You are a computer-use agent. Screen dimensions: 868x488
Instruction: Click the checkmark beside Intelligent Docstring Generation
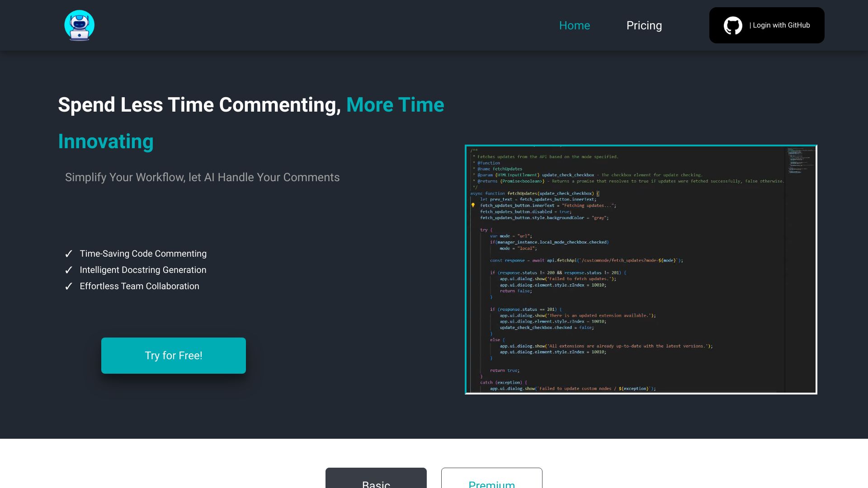click(69, 270)
